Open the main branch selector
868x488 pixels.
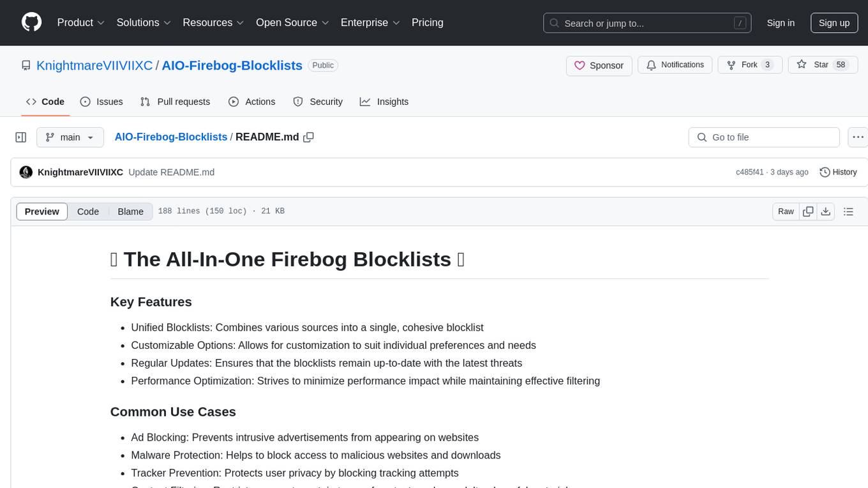70,137
